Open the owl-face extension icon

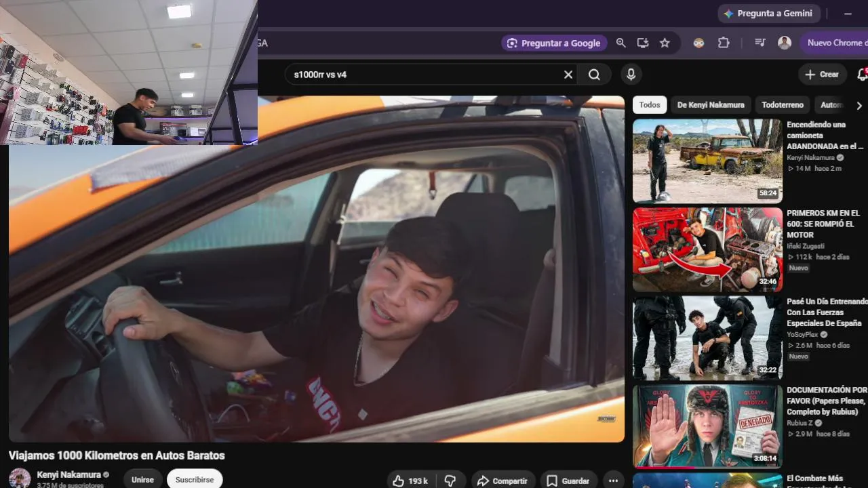click(x=698, y=43)
